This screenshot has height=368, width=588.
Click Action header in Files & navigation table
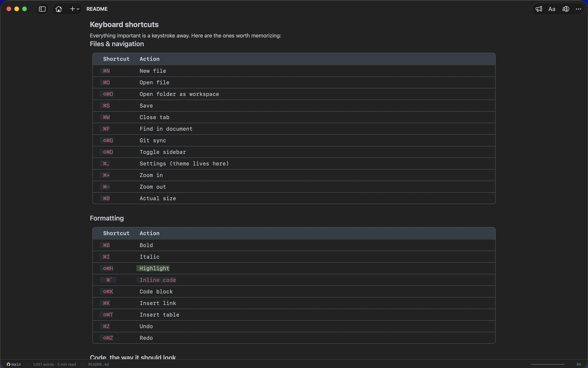150,59
